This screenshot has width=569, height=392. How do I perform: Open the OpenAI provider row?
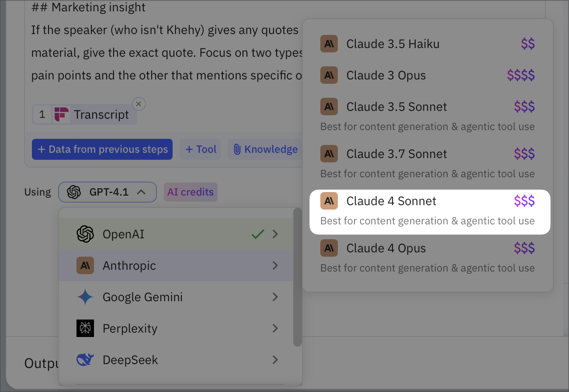tap(176, 234)
